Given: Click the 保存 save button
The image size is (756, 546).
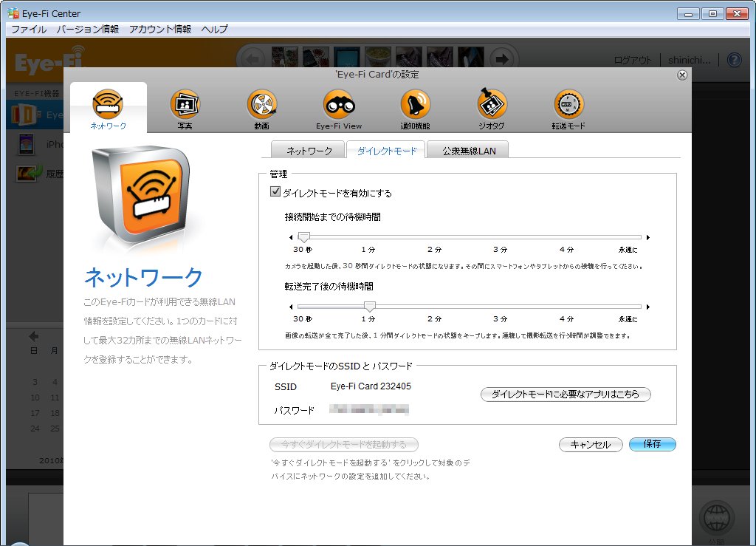Looking at the screenshot, I should click(x=653, y=444).
